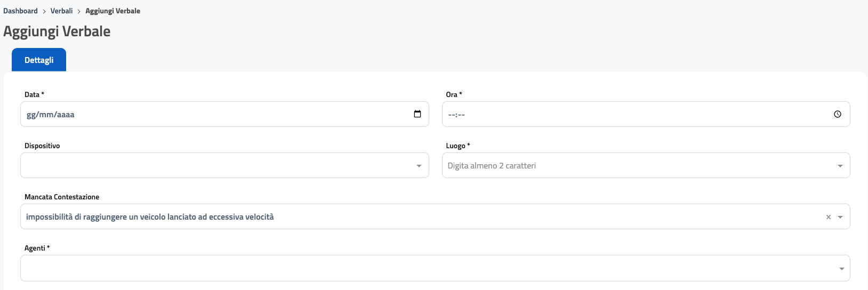Expand the Agenti dropdown arrow
The width and height of the screenshot is (868, 290).
[x=841, y=269]
